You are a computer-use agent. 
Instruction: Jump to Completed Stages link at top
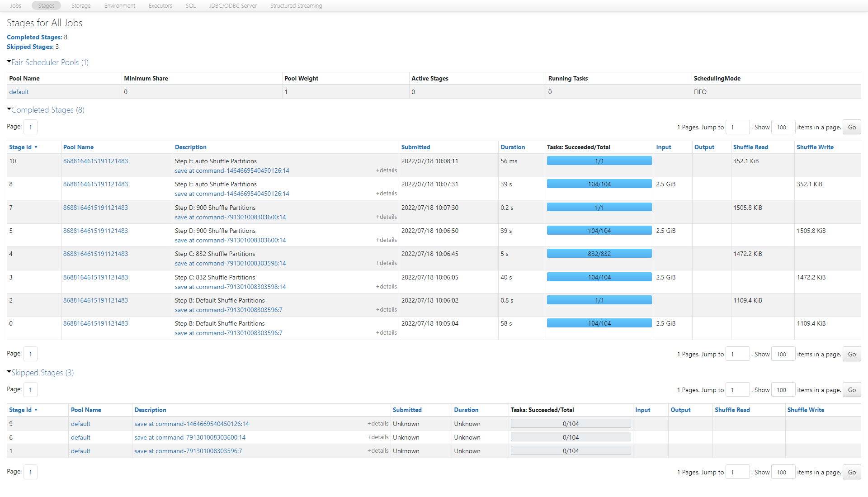[x=34, y=37]
